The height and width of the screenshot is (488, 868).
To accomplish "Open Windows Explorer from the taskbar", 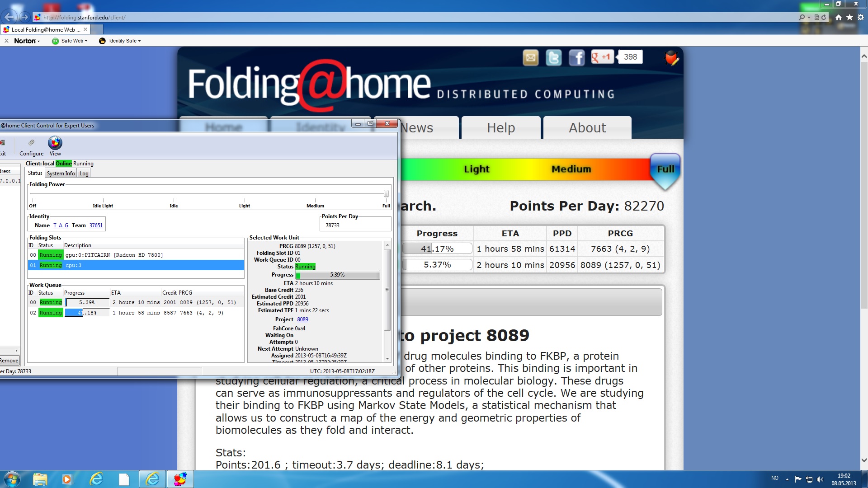I will [x=40, y=479].
